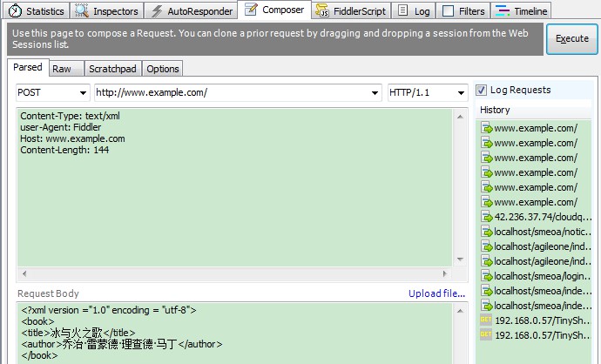This screenshot has width=601, height=364.
Task: Click the Host: www.example.com header line
Action: click(72, 138)
